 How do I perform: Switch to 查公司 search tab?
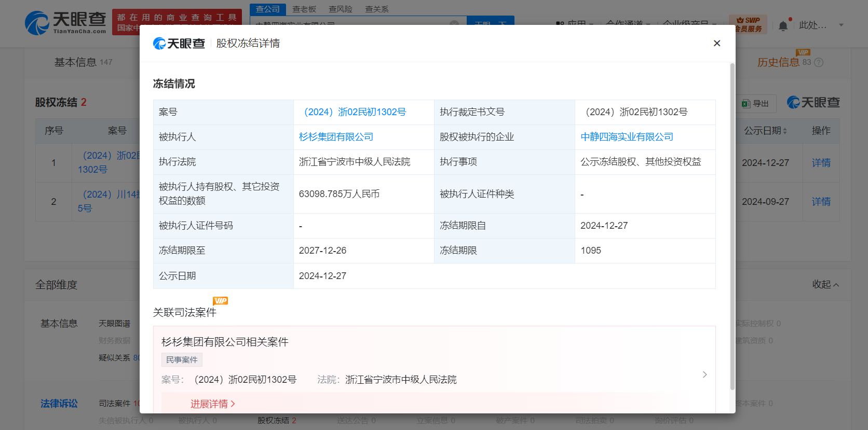tap(268, 9)
